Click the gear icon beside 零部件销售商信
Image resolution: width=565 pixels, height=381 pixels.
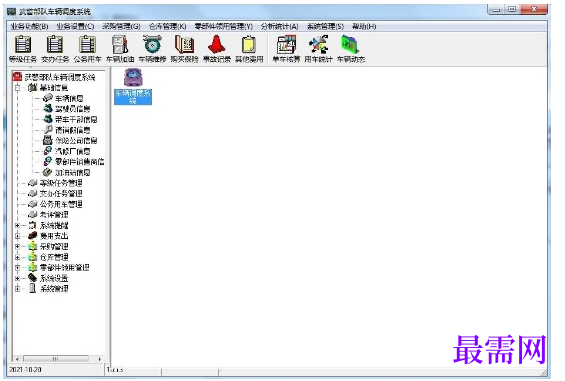(48, 161)
